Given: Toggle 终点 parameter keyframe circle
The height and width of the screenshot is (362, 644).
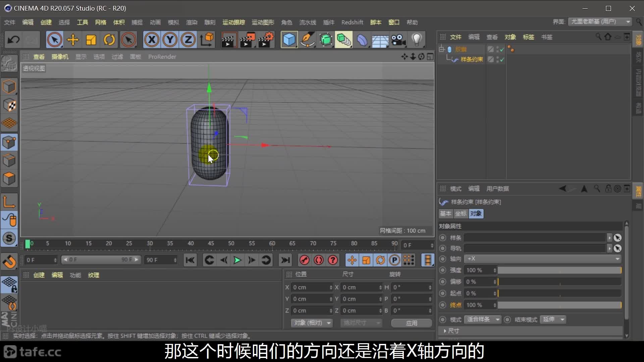Looking at the screenshot, I should [x=443, y=305].
